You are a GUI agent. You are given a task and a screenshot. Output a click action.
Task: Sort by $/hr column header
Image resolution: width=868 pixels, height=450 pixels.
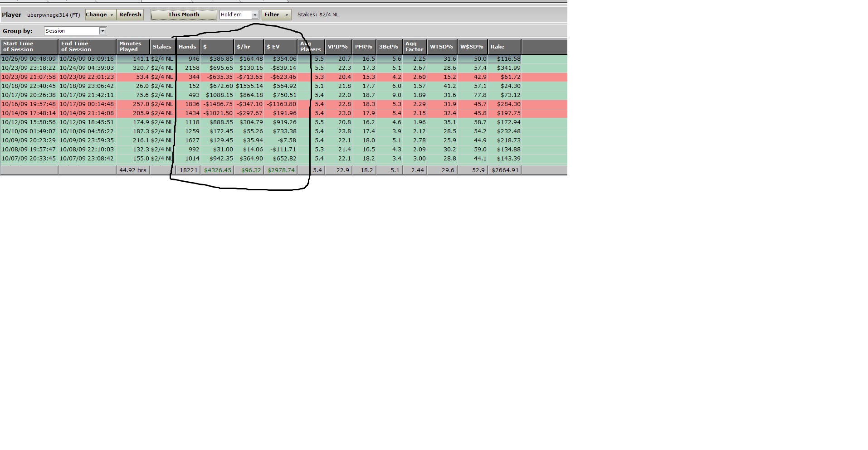(249, 47)
